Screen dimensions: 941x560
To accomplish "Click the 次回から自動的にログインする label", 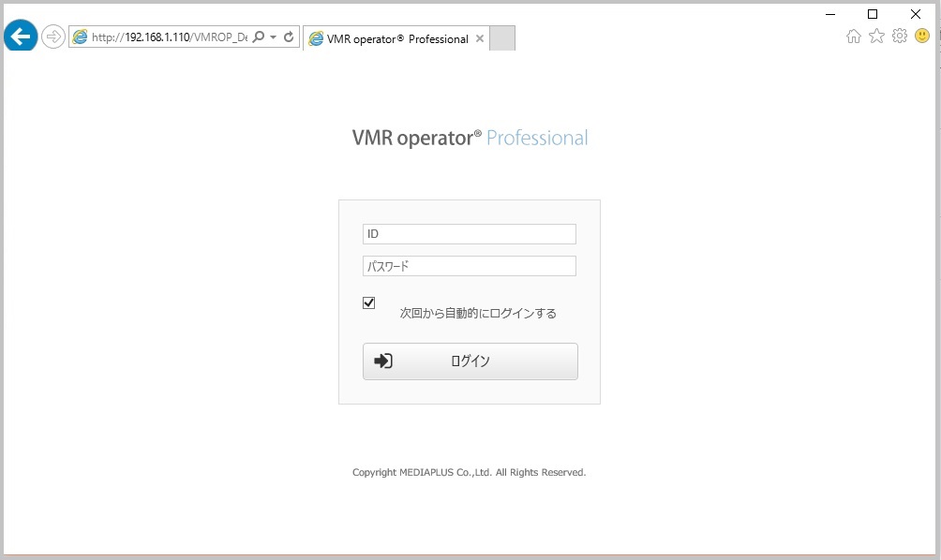I will click(478, 314).
